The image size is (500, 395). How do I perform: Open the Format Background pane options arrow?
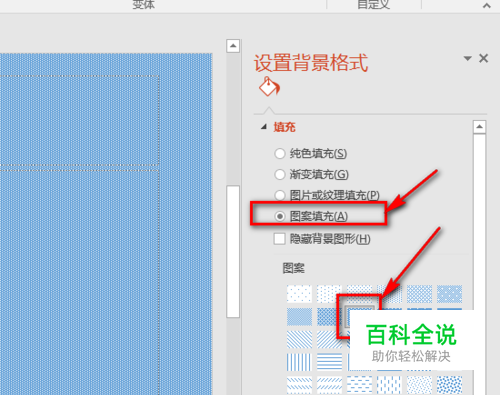coord(467,59)
